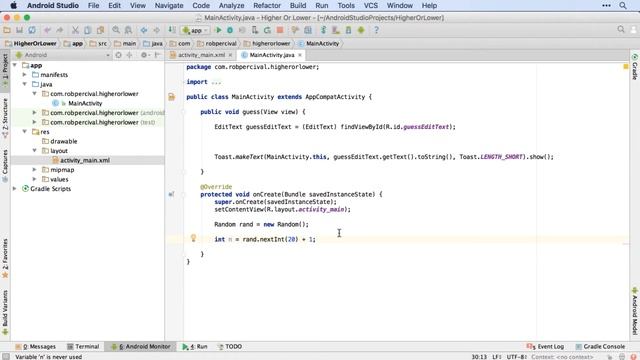Open Project panel settings gear
Screen dimensions: 640x360
point(144,55)
